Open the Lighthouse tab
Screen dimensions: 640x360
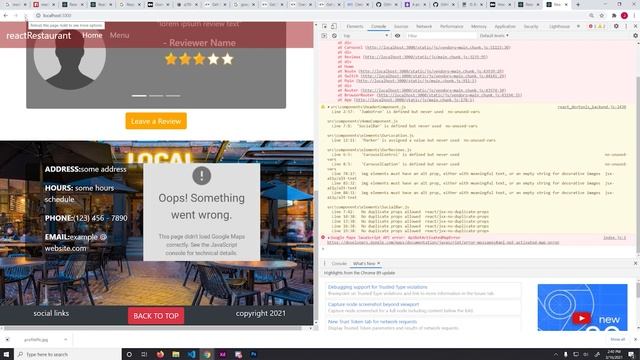coord(559,27)
